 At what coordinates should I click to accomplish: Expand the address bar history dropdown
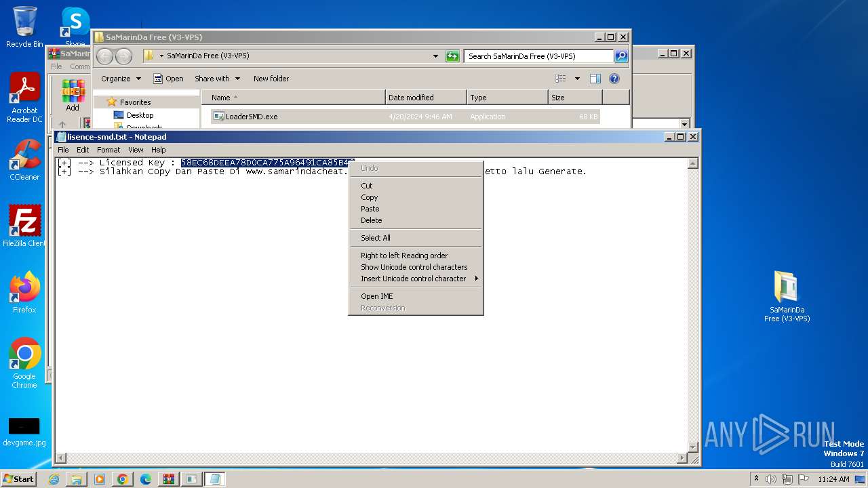[435, 56]
